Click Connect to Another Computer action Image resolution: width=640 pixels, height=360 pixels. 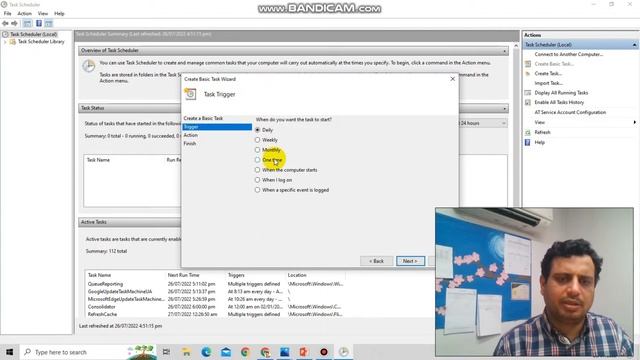click(569, 54)
